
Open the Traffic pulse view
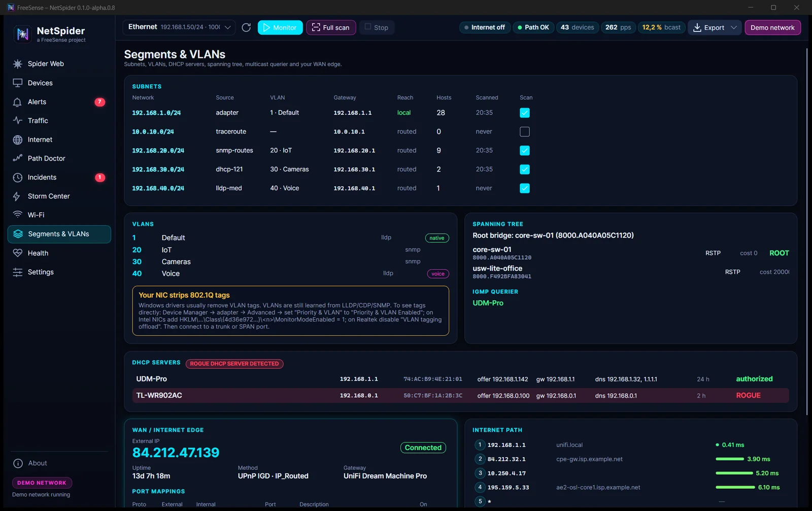point(59,120)
